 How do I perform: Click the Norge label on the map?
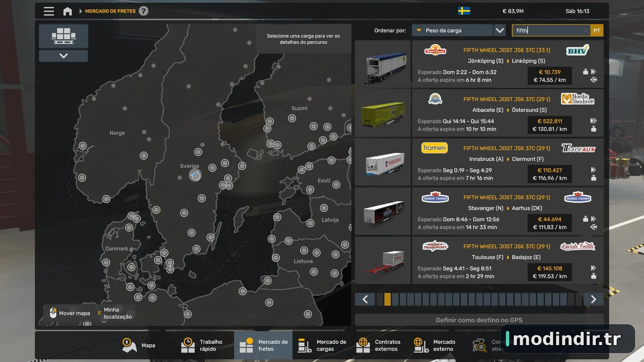(x=117, y=133)
